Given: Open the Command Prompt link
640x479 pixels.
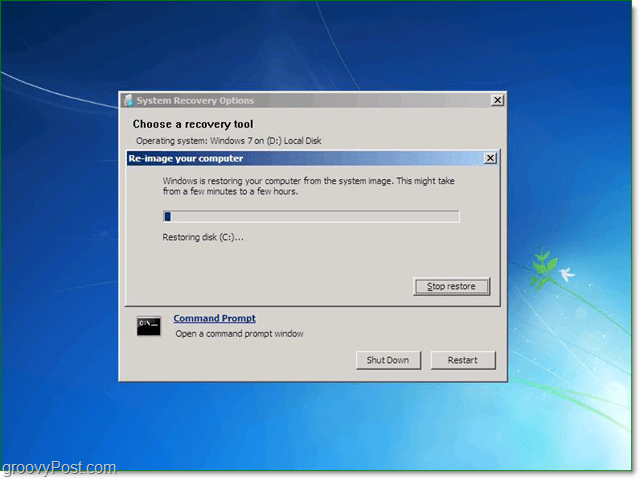Looking at the screenshot, I should click(215, 318).
